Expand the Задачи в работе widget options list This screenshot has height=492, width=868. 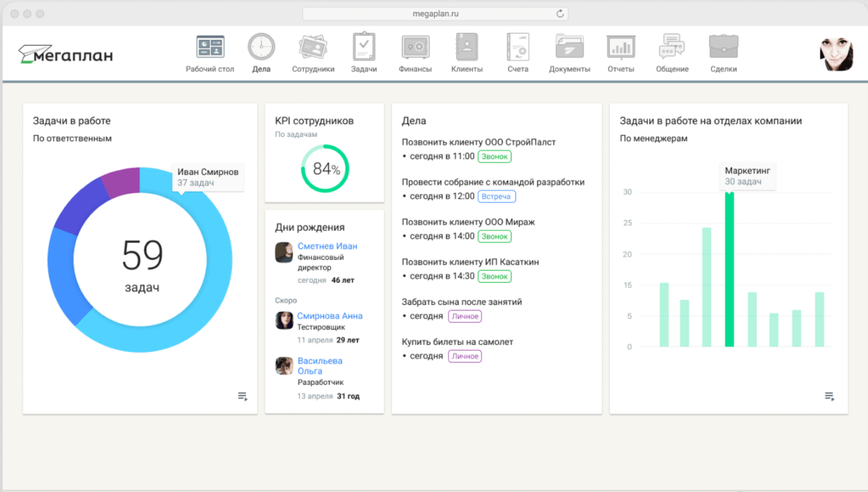[x=242, y=396]
